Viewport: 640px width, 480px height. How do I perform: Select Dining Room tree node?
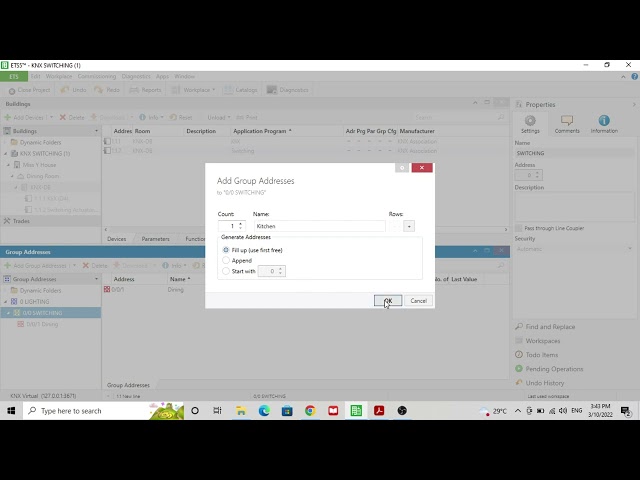click(x=42, y=176)
